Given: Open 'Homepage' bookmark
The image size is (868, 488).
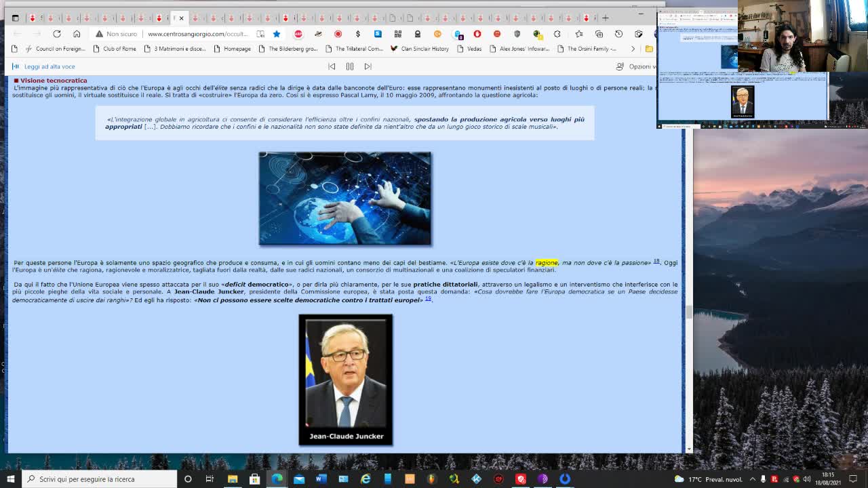Looking at the screenshot, I should [232, 49].
